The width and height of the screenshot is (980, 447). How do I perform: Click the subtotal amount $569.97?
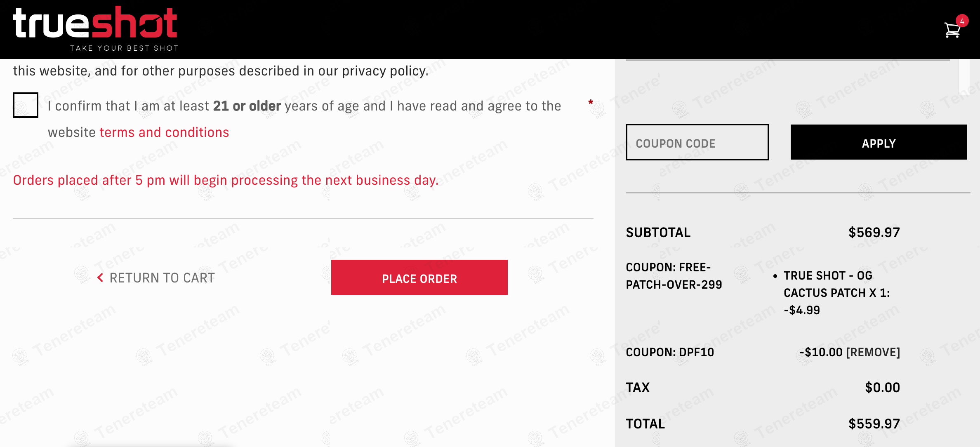click(x=874, y=233)
